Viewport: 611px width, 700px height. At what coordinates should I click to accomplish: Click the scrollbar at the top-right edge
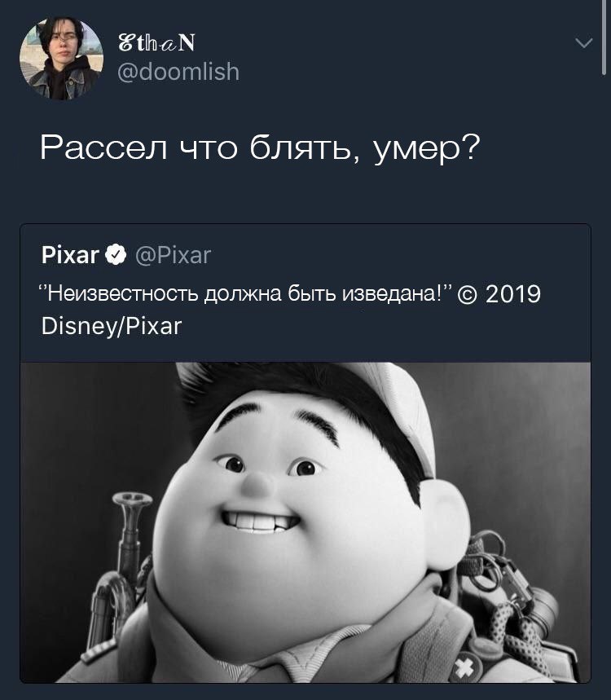pyautogui.click(x=604, y=38)
